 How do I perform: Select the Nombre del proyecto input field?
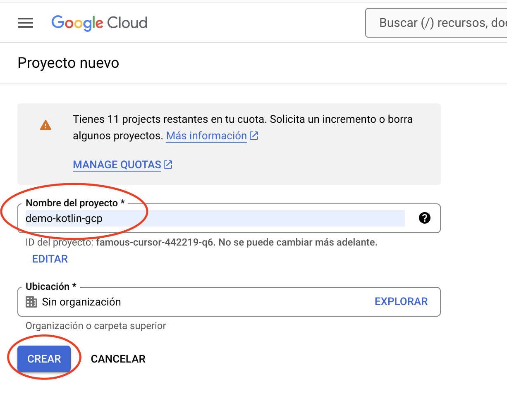(x=215, y=218)
